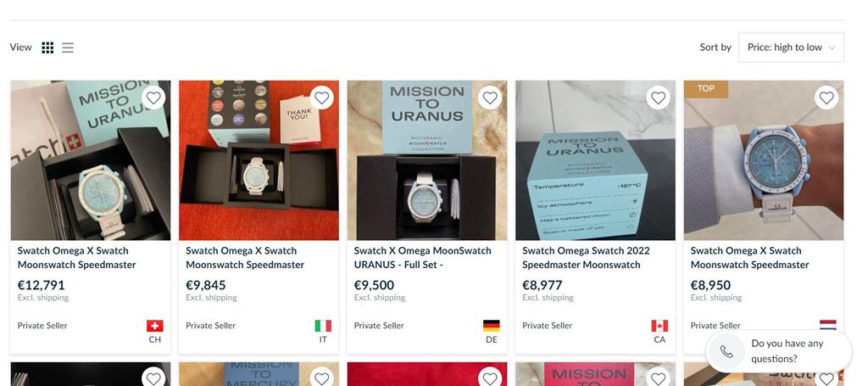Switch to list view layout
This screenshot has width=868, height=386.
coord(68,48)
